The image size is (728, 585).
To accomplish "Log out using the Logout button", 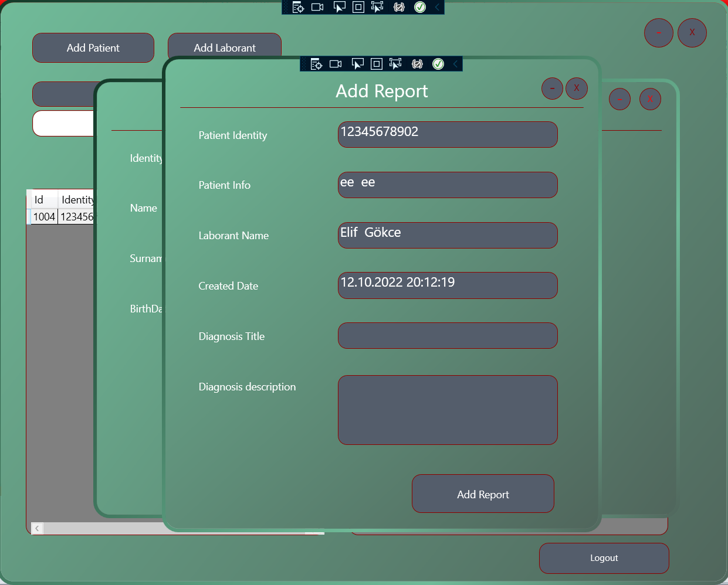I will pos(604,558).
